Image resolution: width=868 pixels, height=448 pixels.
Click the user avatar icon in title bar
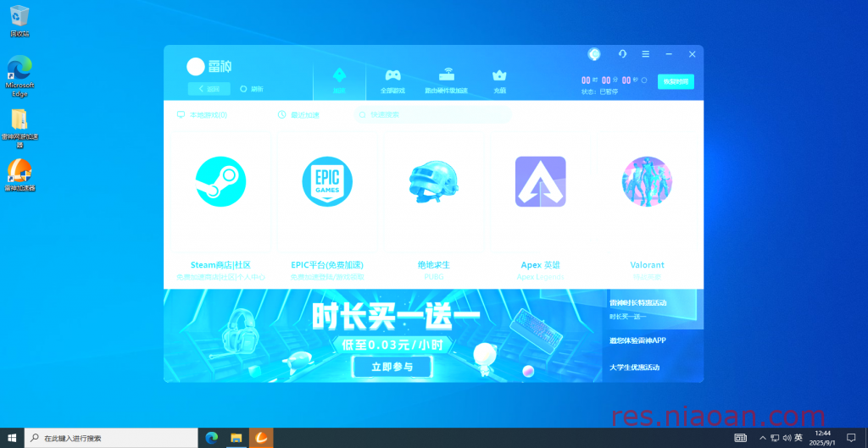(x=594, y=54)
